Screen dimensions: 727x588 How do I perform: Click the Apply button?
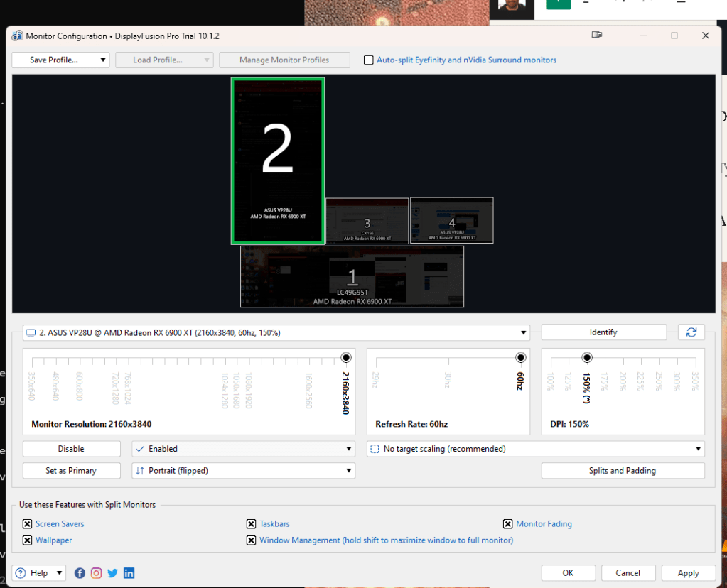coord(688,573)
